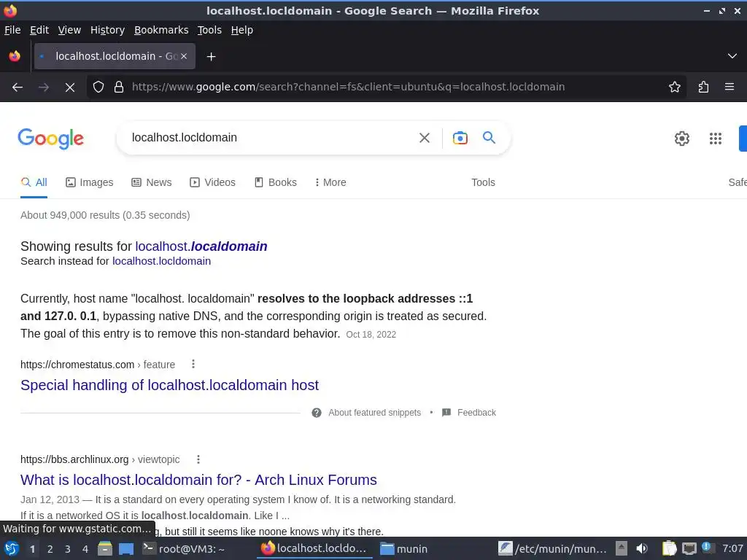This screenshot has width=747, height=560.
Task: Bookmark this page with star icon
Action: tap(675, 87)
